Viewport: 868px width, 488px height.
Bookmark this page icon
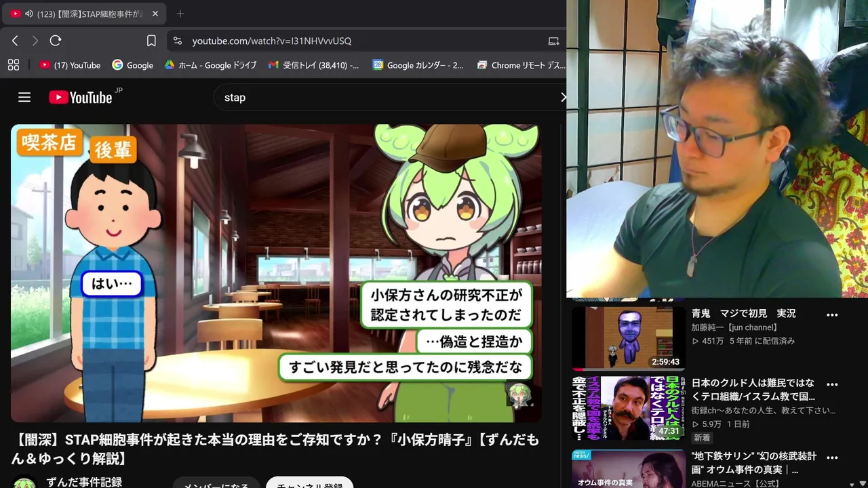pos(151,41)
